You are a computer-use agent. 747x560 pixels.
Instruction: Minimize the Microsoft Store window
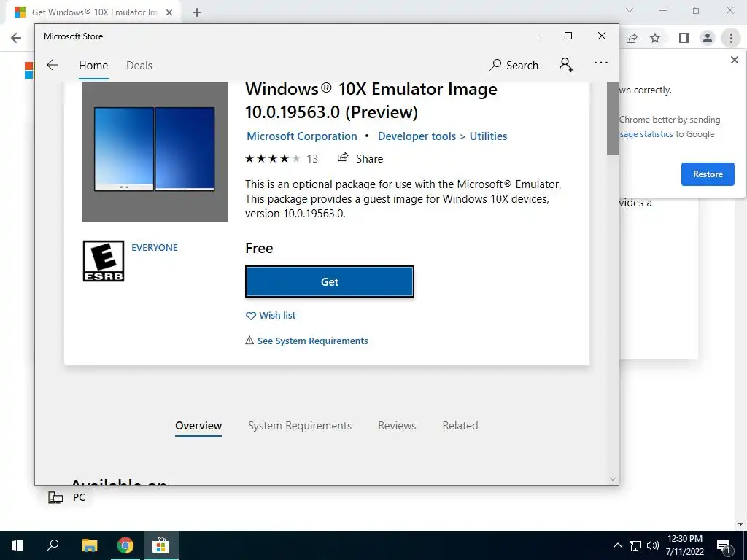535,36
